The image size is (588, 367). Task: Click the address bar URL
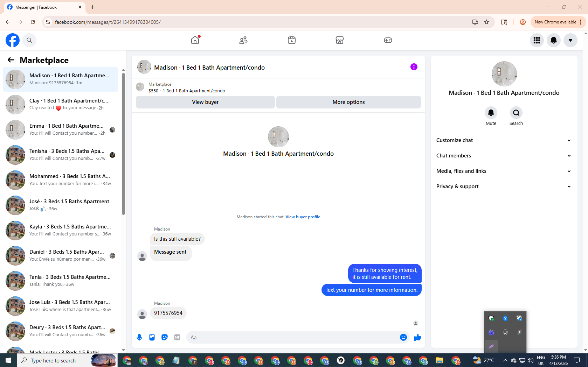[108, 22]
